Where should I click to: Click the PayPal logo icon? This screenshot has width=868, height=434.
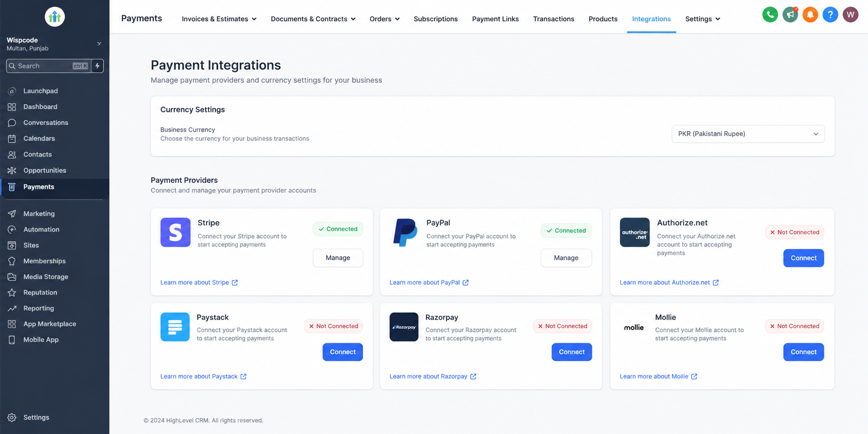click(405, 232)
